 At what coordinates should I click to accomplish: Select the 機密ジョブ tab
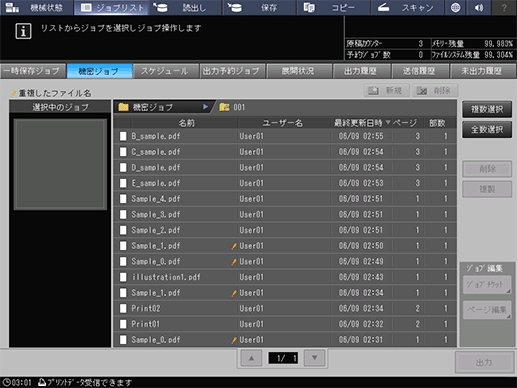(99, 71)
